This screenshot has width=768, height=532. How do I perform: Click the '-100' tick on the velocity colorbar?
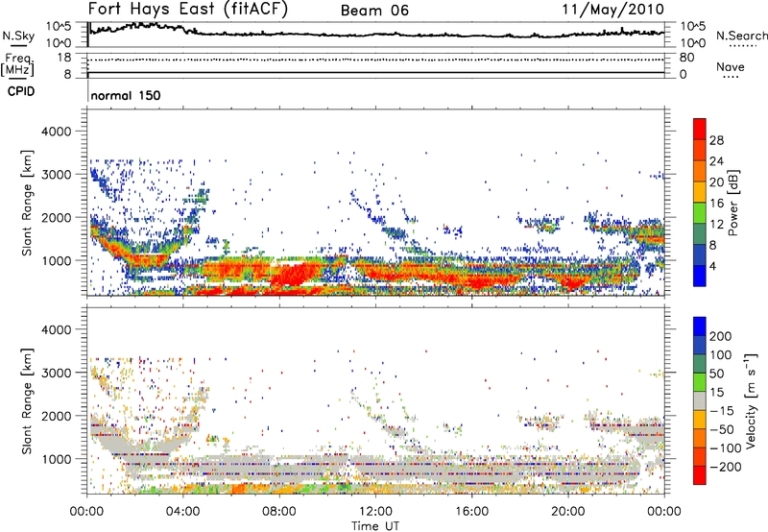click(x=725, y=448)
